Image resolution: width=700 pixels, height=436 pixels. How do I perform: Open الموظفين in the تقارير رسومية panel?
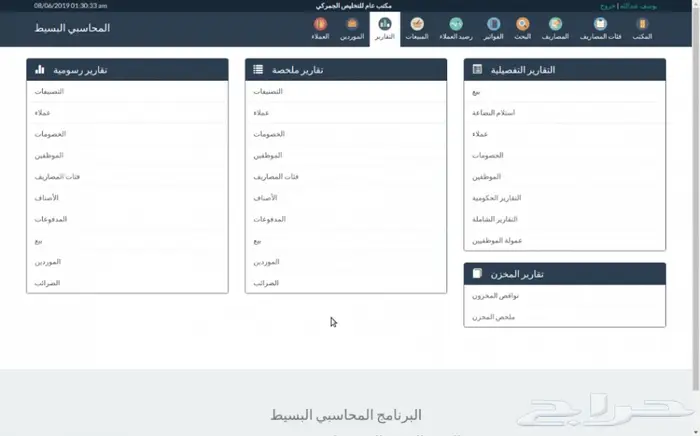(x=49, y=155)
